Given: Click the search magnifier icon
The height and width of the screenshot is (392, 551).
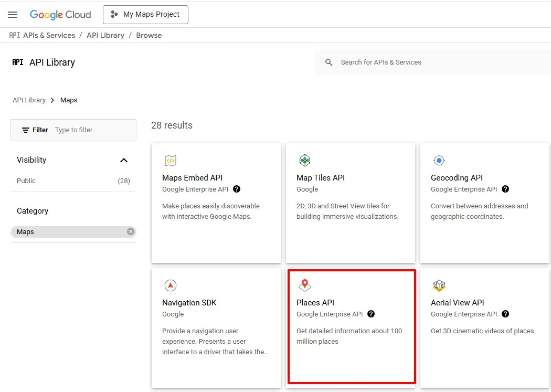Looking at the screenshot, I should [329, 62].
